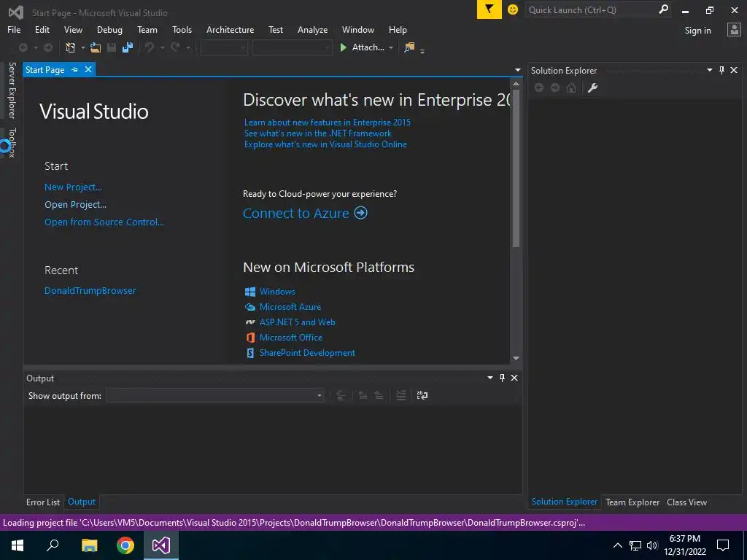The image size is (747, 560).
Task: Show hidden system tray icons chevron
Action: 617,545
